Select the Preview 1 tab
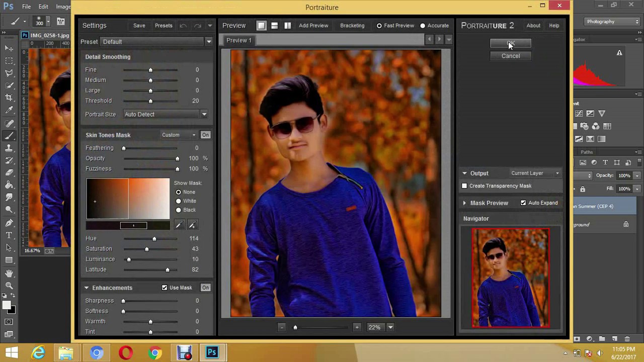Viewport: 644px width, 362px height. coord(239,40)
